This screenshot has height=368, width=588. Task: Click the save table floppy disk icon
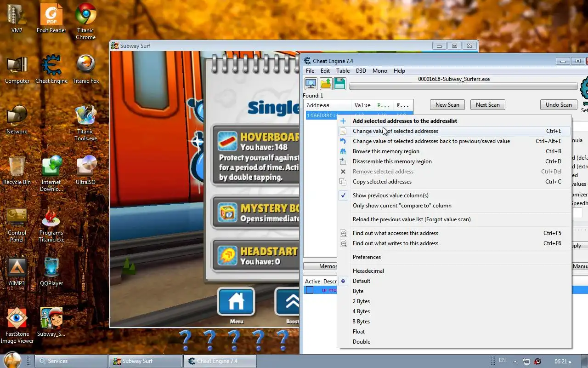[x=339, y=84]
